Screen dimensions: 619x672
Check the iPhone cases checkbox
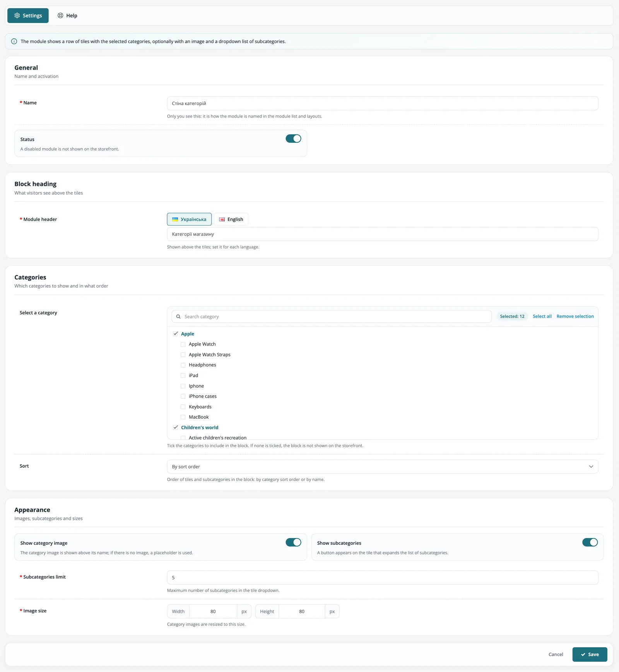click(183, 396)
